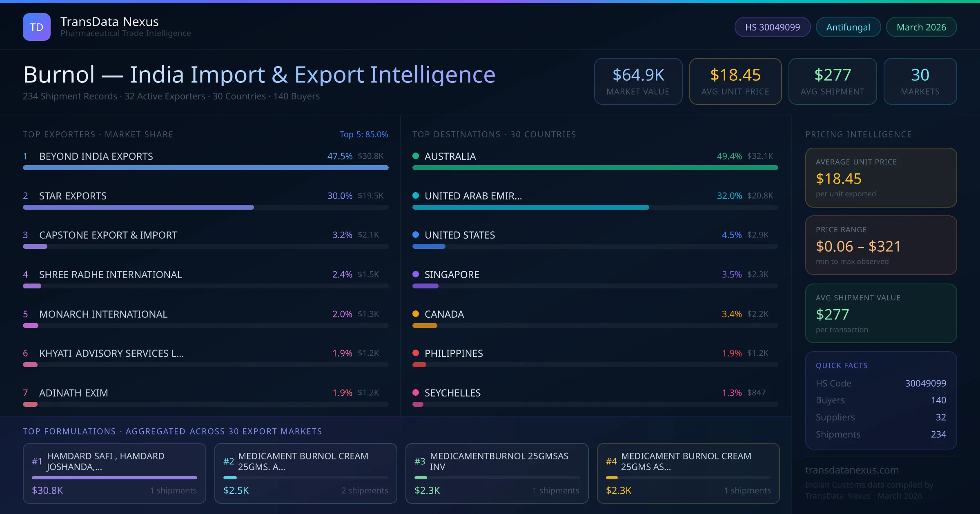Click the Philippines red dot marker
Image resolution: width=980 pixels, height=514 pixels.
coord(416,353)
